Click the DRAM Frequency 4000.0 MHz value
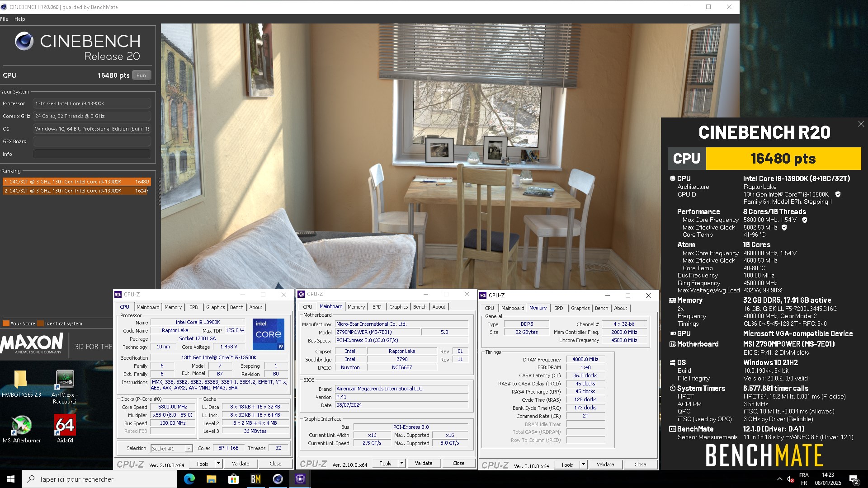This screenshot has height=488, width=868. (585, 359)
